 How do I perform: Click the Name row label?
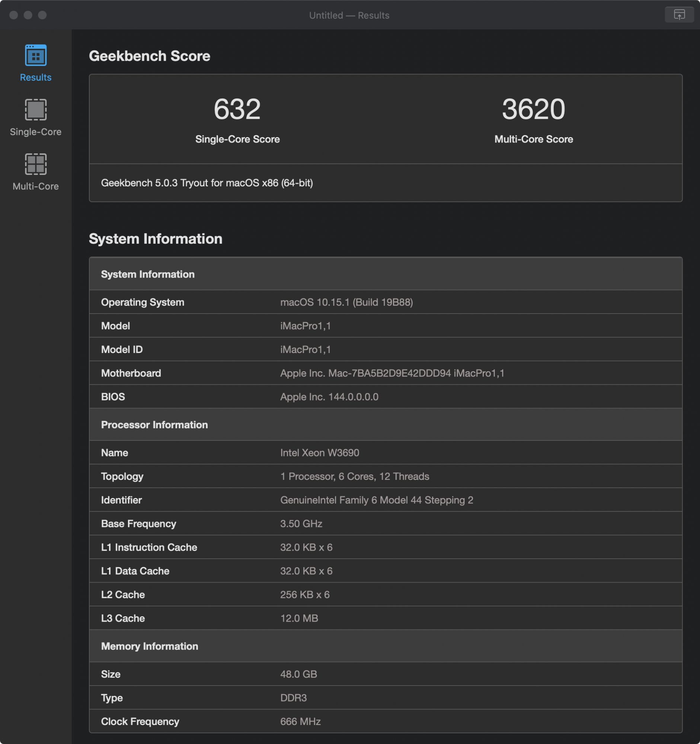[115, 453]
